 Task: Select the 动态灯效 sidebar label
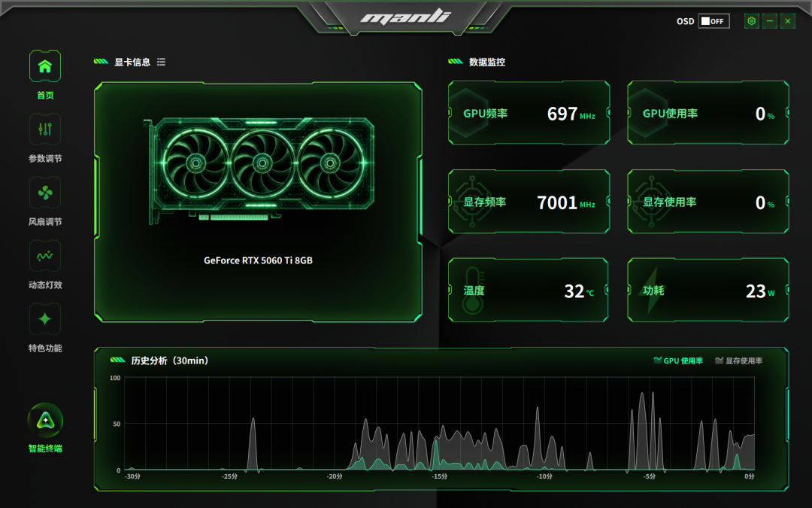point(45,285)
